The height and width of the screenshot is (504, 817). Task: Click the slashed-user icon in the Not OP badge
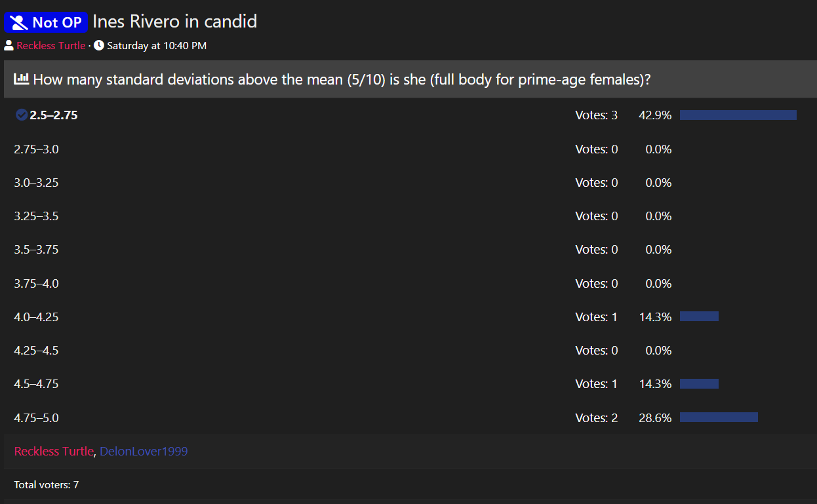20,23
